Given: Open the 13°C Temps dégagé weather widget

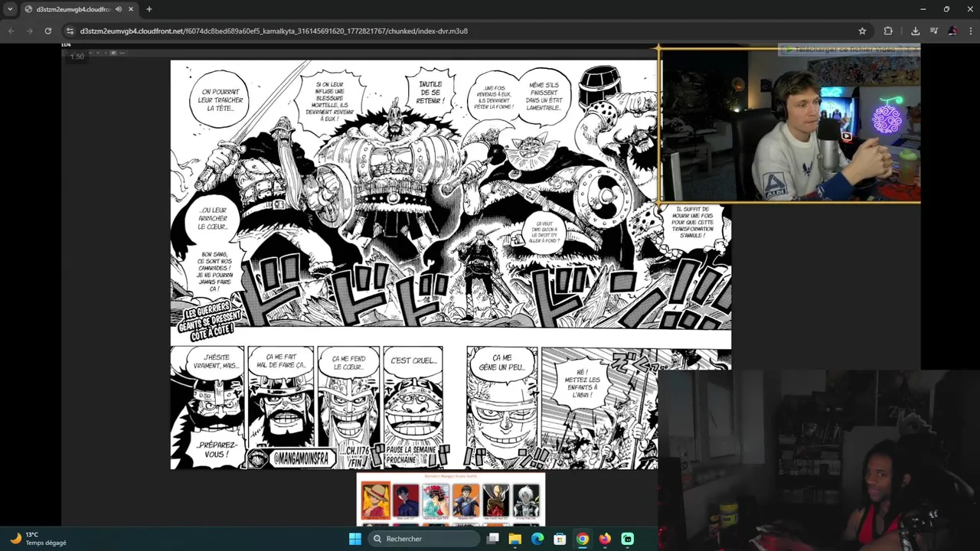Looking at the screenshot, I should pos(38,539).
